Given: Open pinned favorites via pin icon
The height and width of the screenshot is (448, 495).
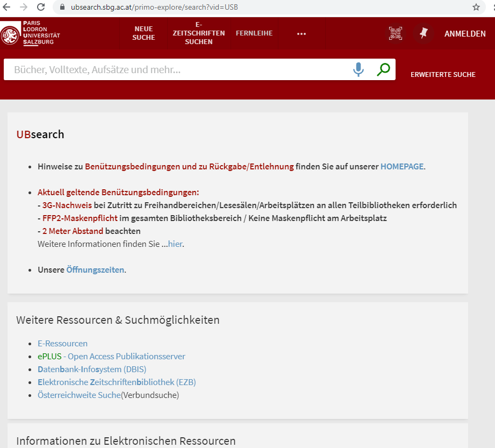Looking at the screenshot, I should coord(424,33).
